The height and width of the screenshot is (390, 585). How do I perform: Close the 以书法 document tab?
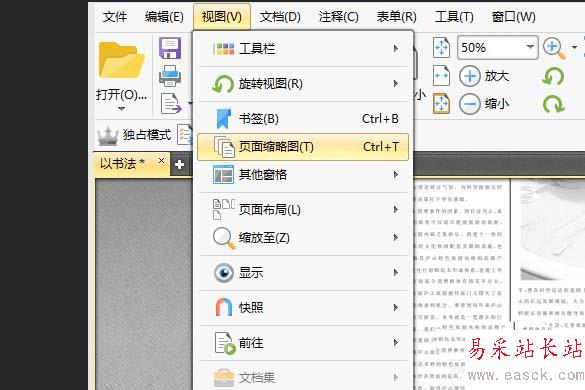pyautogui.click(x=161, y=161)
